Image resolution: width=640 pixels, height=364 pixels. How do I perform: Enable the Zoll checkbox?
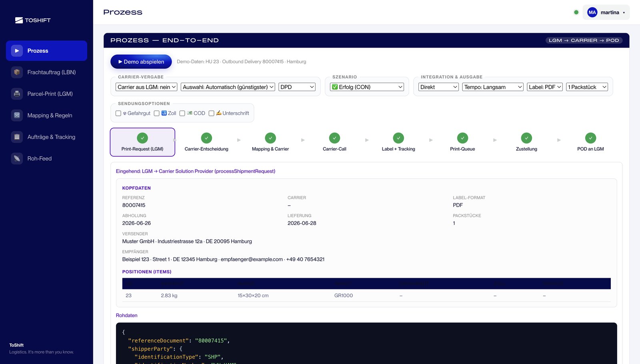tap(157, 113)
